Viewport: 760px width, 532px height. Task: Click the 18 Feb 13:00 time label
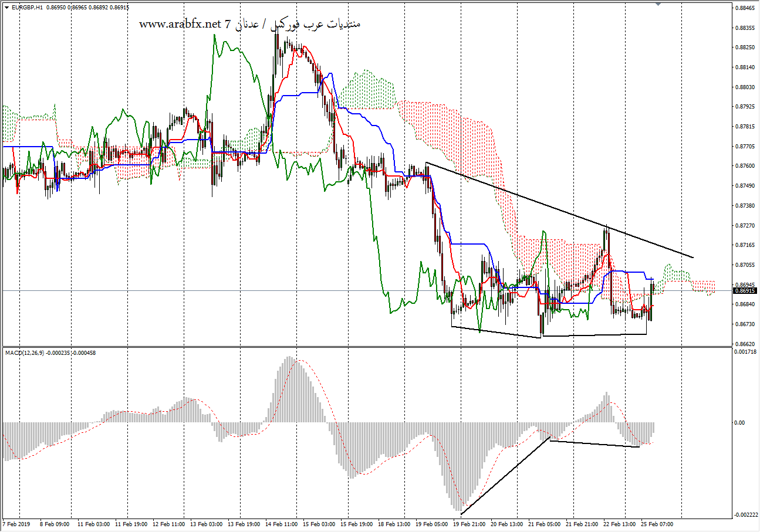[395, 524]
